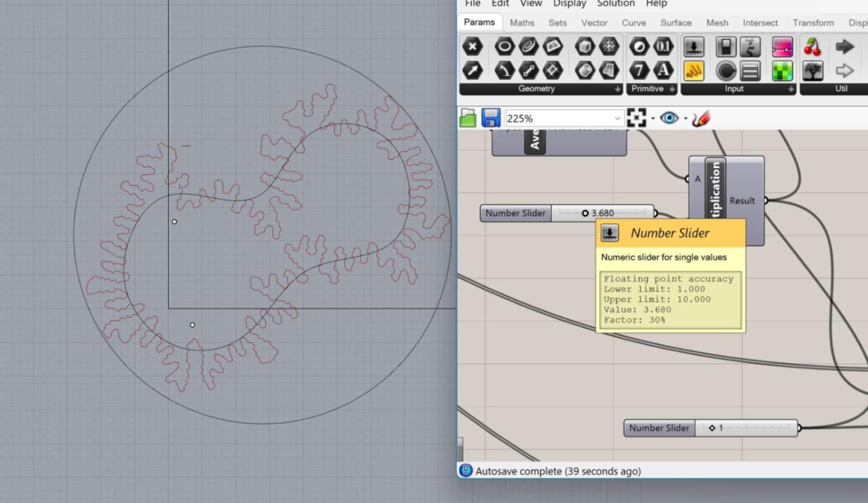
Task: Choose the Surface parameter icon
Action: pyautogui.click(x=609, y=70)
